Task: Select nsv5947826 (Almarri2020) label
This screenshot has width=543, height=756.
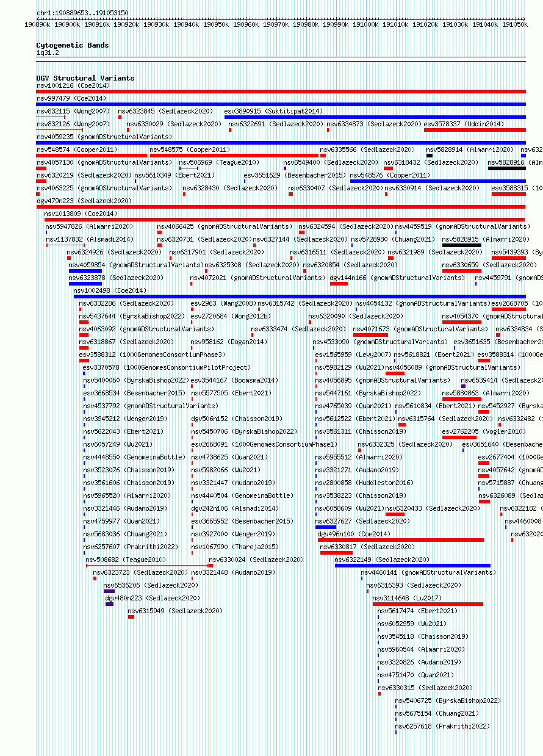Action: pos(89,226)
